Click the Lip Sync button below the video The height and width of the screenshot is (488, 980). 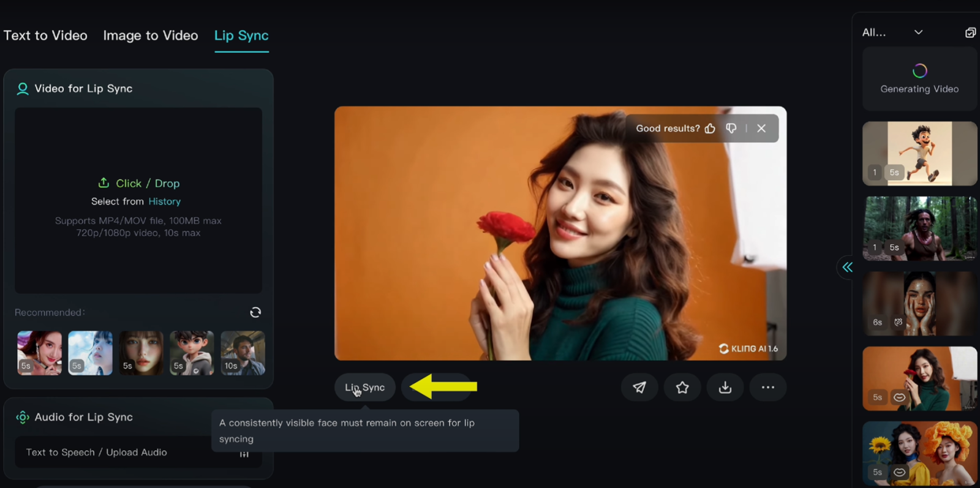click(365, 388)
